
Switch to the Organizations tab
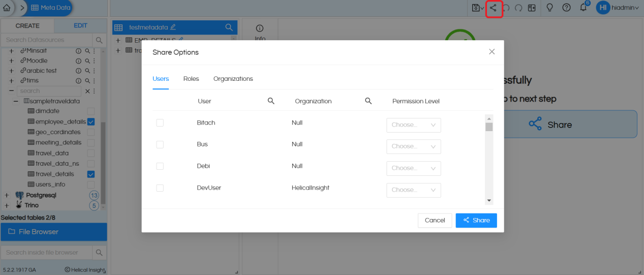[x=233, y=79]
